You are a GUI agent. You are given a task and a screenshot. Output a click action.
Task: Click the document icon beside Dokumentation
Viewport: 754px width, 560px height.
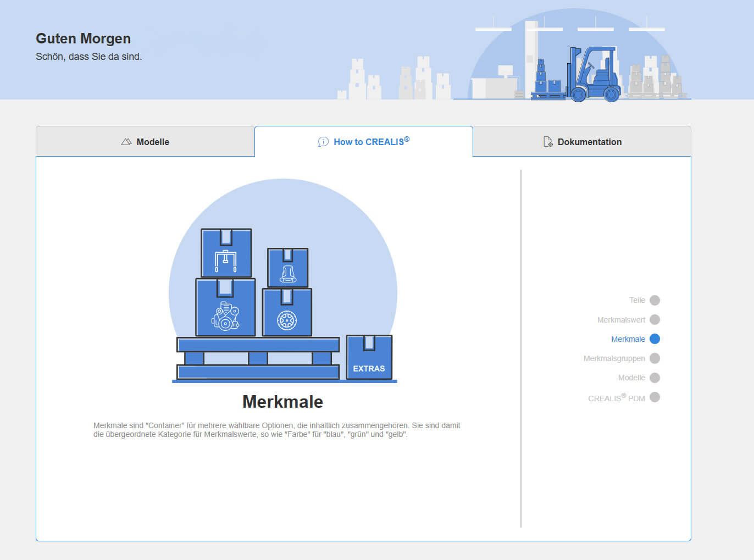click(548, 142)
